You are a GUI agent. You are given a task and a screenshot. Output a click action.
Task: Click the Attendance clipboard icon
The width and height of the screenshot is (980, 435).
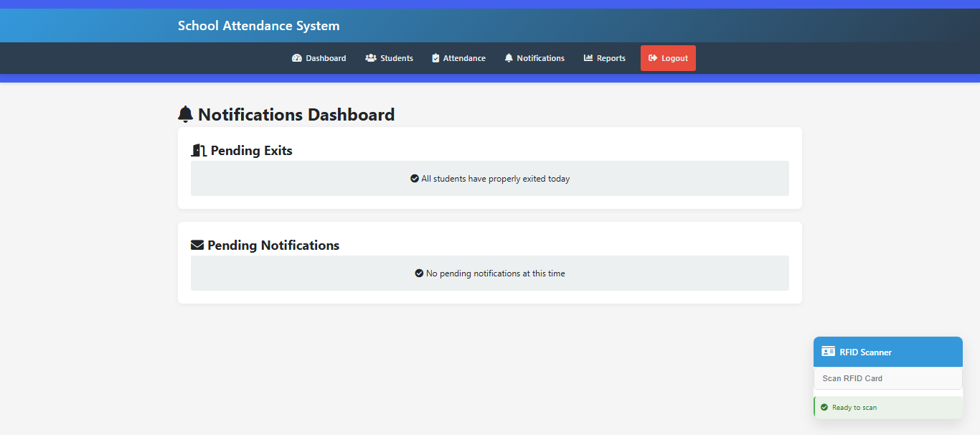point(435,58)
